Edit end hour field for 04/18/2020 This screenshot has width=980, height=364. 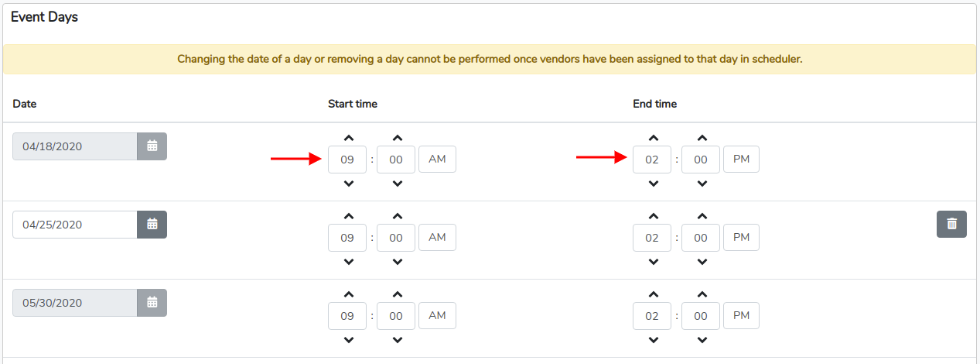[652, 160]
